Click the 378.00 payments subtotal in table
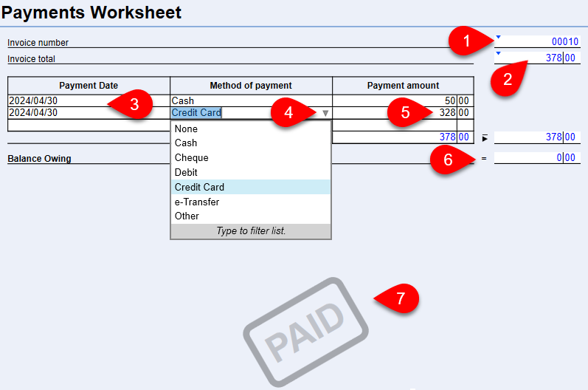Viewport: 588px width, 390px height. [x=403, y=137]
